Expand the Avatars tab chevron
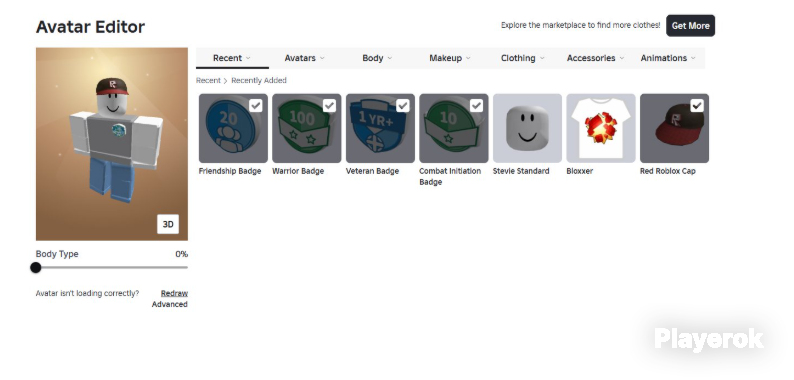The width and height of the screenshot is (794, 380). (x=322, y=58)
